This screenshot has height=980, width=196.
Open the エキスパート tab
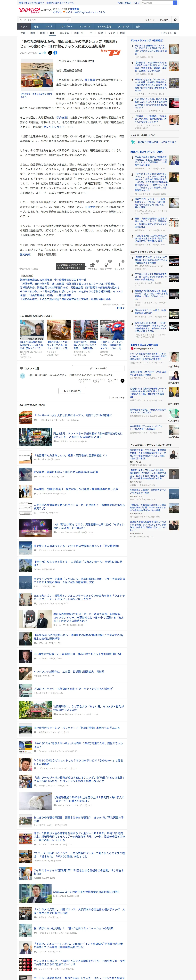[65, 27]
